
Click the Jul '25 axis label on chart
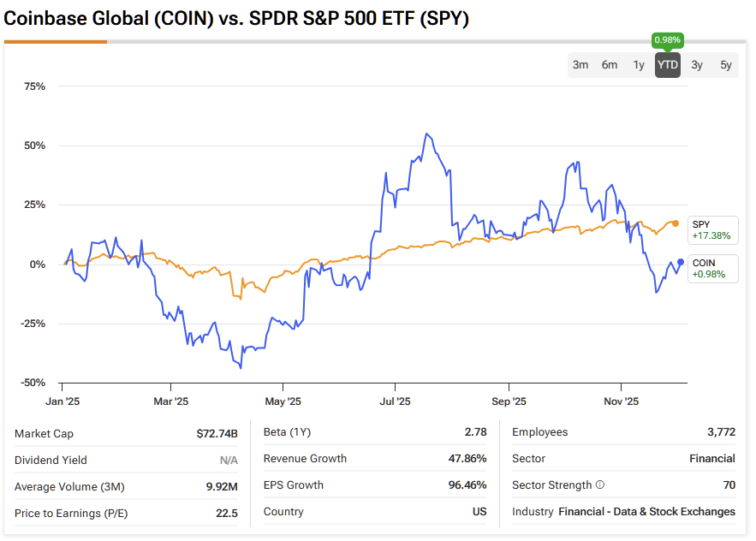coord(396,401)
